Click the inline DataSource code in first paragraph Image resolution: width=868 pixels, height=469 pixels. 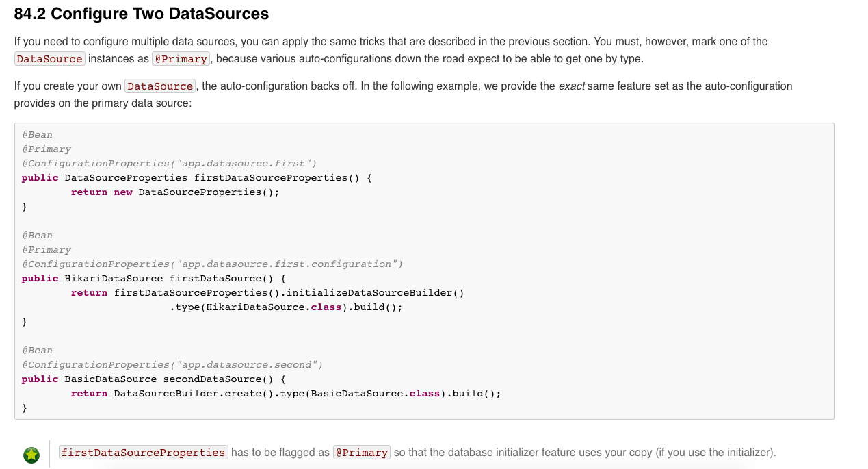49,59
